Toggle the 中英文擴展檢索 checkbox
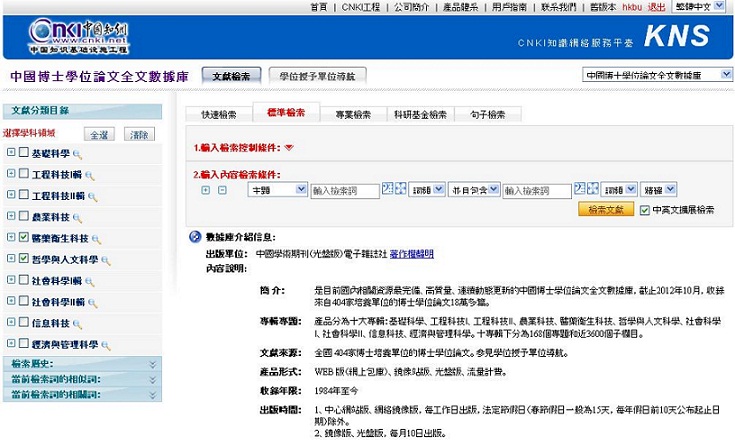The image size is (735, 446). (644, 210)
